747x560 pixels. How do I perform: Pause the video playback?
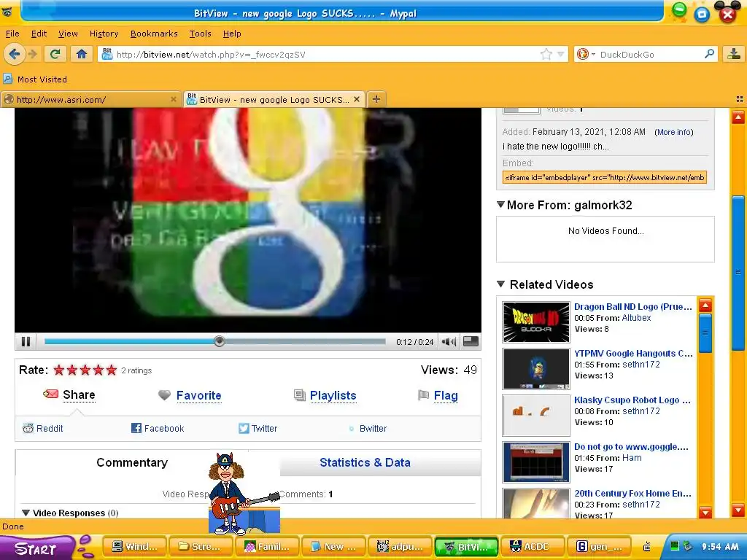(26, 341)
